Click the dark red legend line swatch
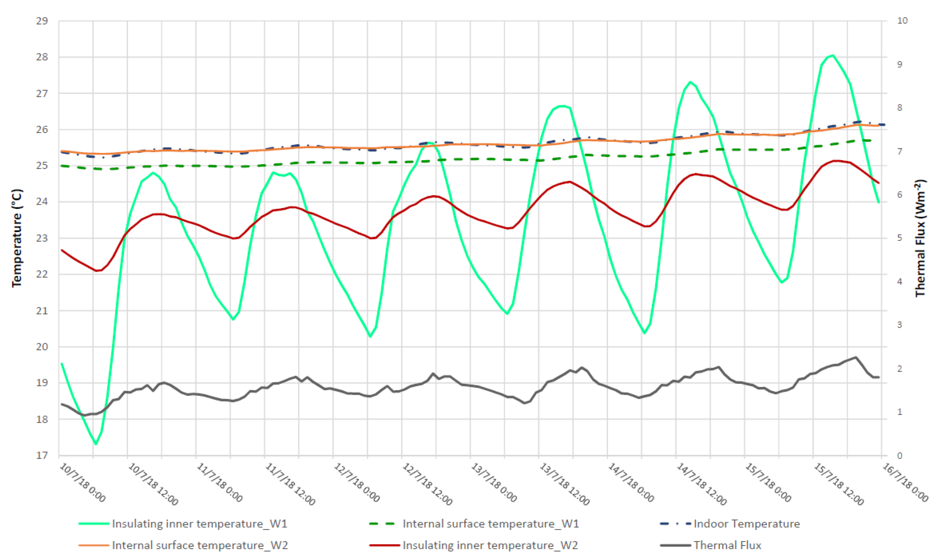This screenshot has height=560, width=951. point(384,546)
